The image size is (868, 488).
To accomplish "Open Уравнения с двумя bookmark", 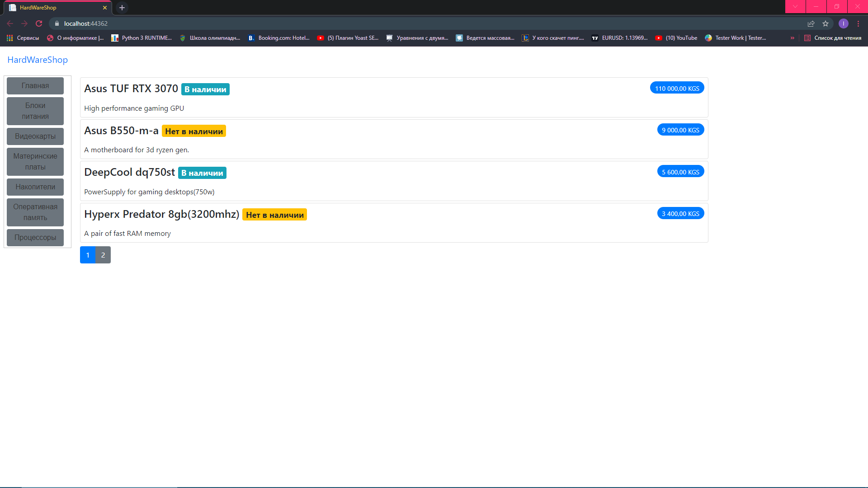I will click(x=417, y=38).
